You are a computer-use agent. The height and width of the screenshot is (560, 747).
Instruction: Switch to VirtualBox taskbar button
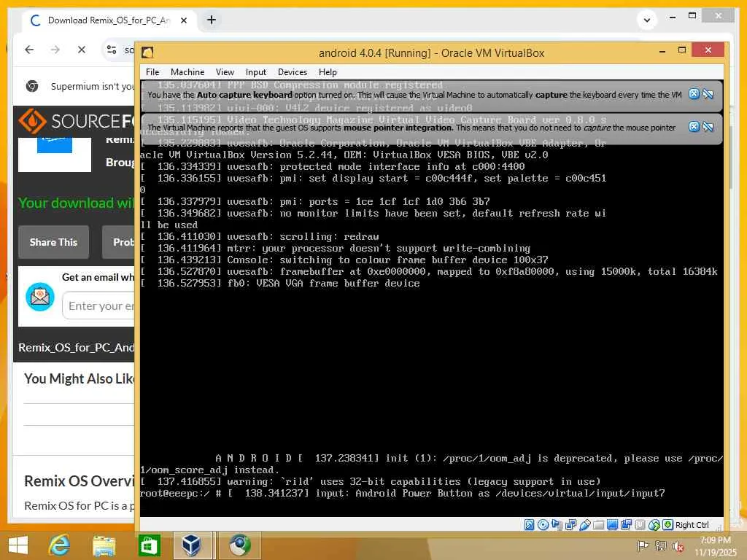click(192, 545)
